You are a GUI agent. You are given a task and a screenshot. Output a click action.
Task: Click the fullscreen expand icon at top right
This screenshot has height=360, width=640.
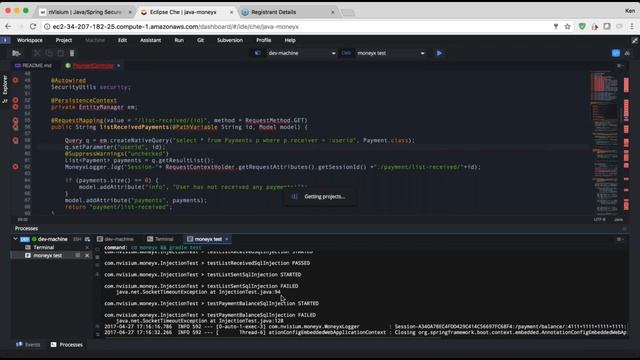pos(635,40)
